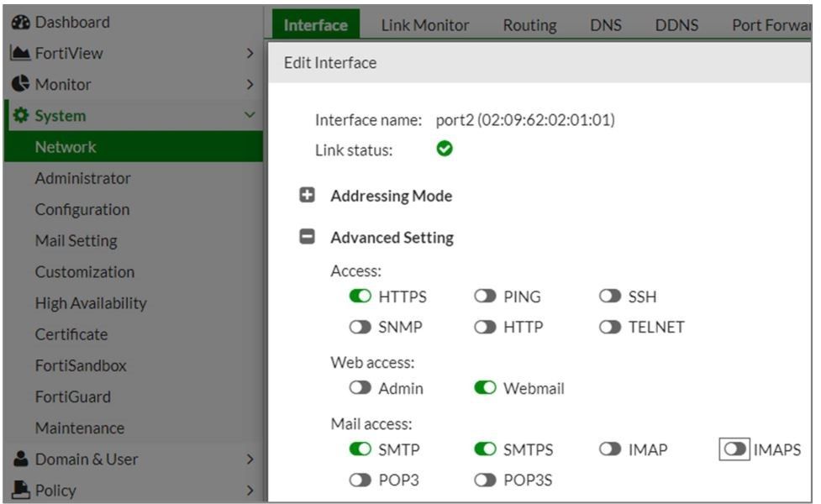Image resolution: width=821 pixels, height=504 pixels.
Task: Switch to the Link Monitor tab
Action: coord(425,25)
